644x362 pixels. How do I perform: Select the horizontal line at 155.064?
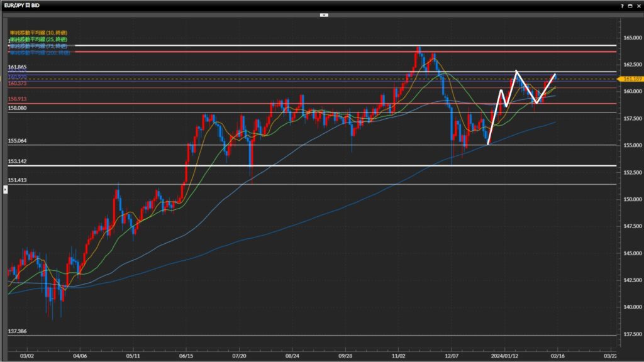click(x=314, y=145)
